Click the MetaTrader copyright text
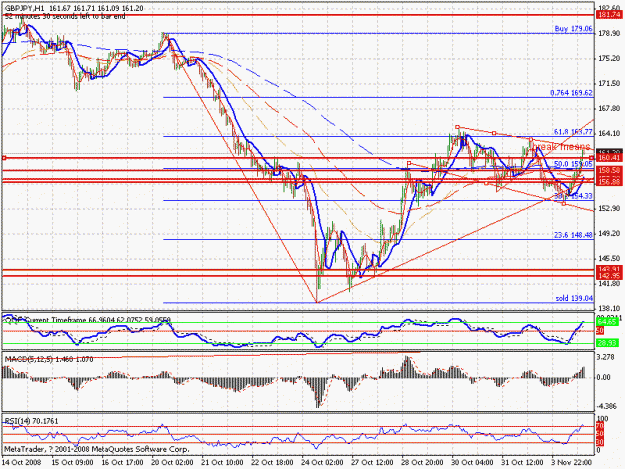625x469 pixels. tap(96, 449)
